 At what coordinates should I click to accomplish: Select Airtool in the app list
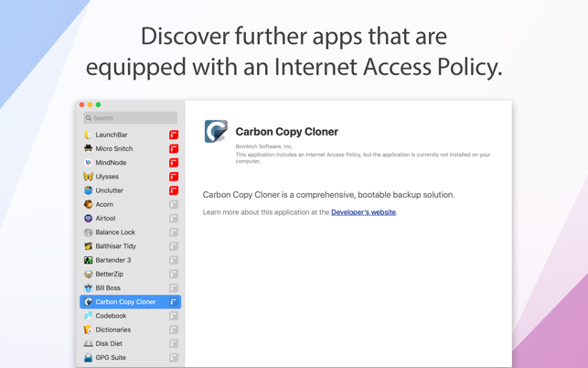click(x=130, y=218)
